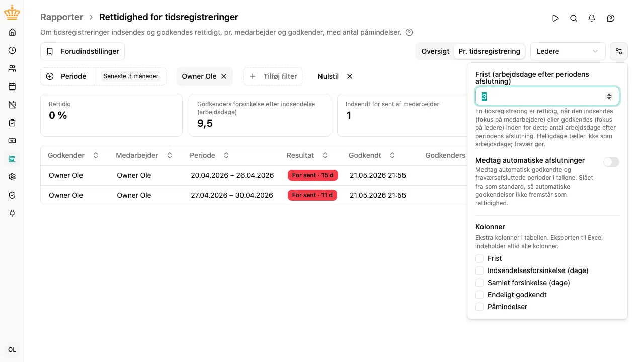Screen dimensions: 644x362
Task: Switch to the Oversigt tab
Action: (435, 51)
